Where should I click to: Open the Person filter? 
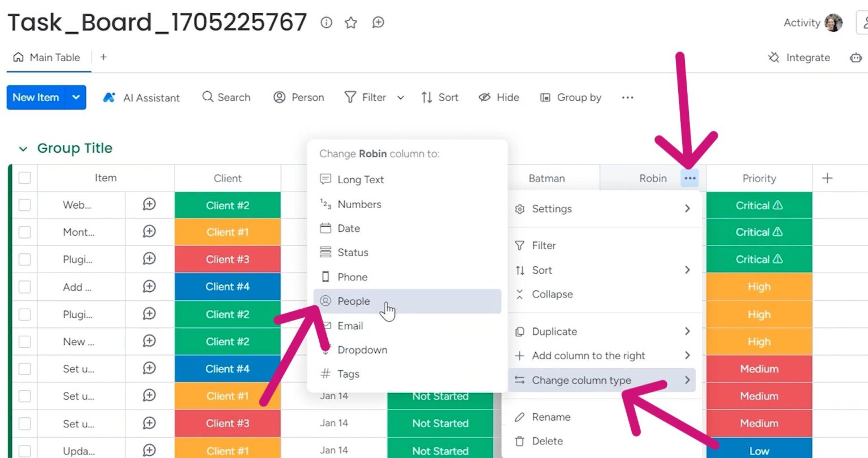coord(298,97)
